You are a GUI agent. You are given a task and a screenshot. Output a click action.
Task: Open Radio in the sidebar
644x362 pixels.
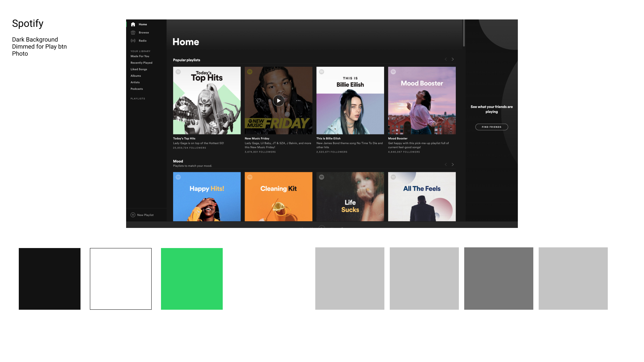(139, 41)
